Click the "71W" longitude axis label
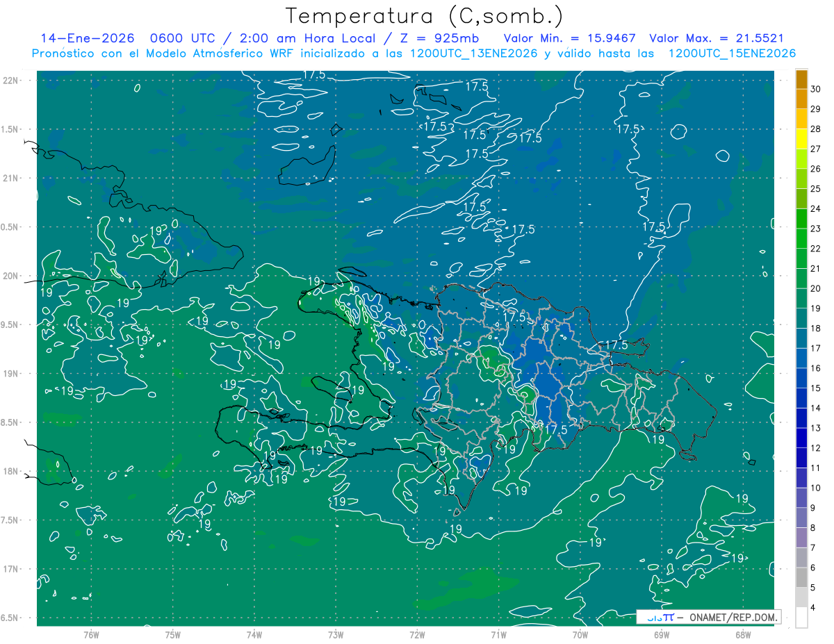Screen dimensions: 834x644 (498, 634)
